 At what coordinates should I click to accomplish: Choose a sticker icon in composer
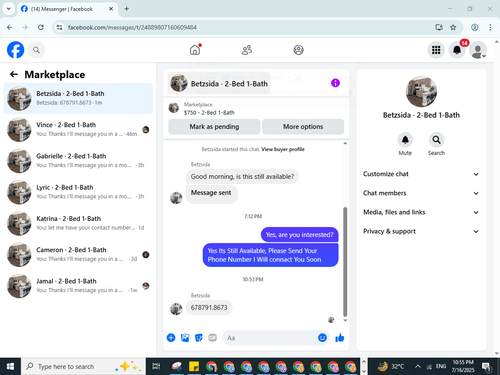click(x=199, y=338)
